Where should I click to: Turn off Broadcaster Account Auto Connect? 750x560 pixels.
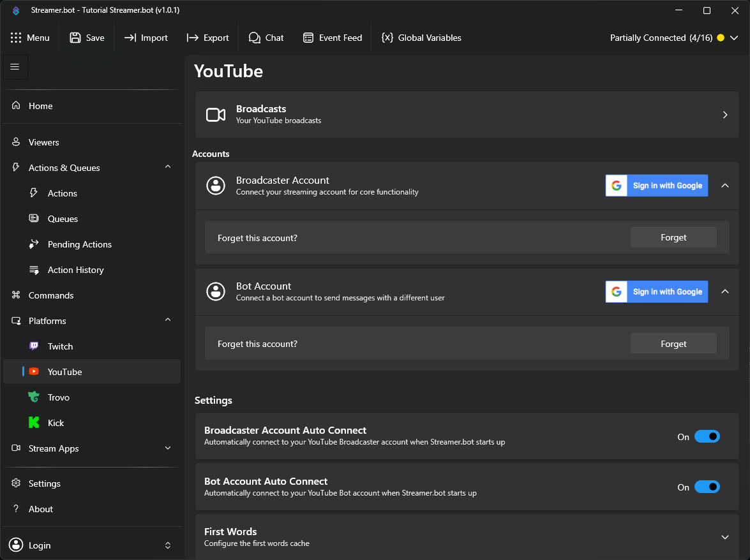click(707, 436)
